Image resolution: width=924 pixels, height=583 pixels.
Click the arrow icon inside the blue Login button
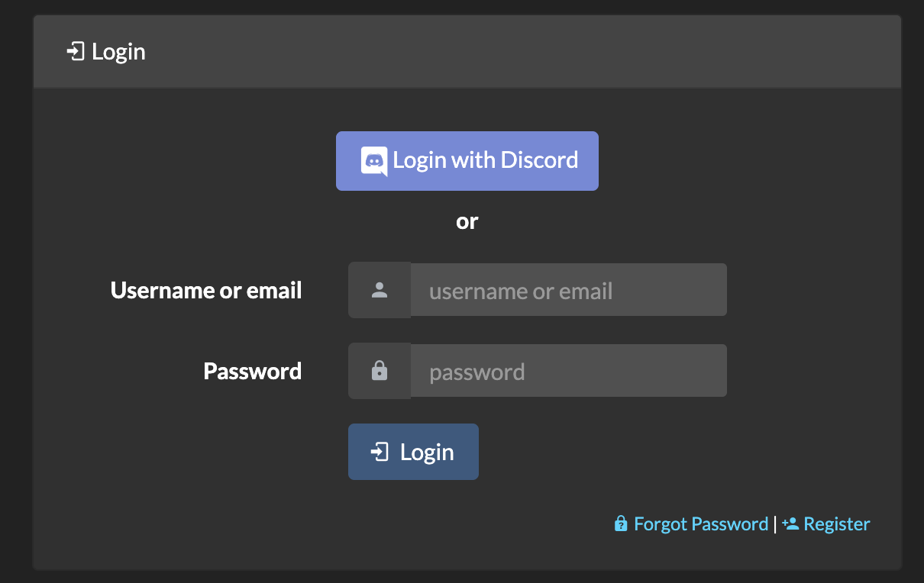coord(380,452)
